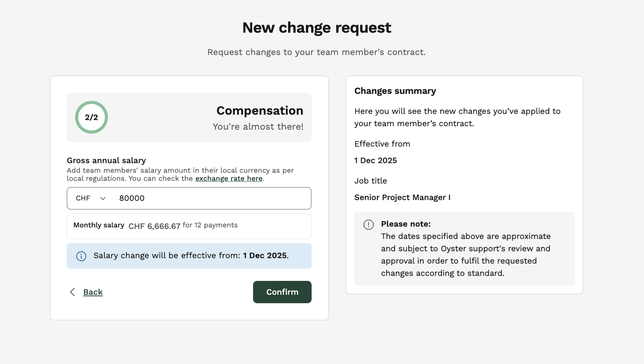The width and height of the screenshot is (644, 364).
Task: Click the Changes summary heading
Action: (395, 91)
